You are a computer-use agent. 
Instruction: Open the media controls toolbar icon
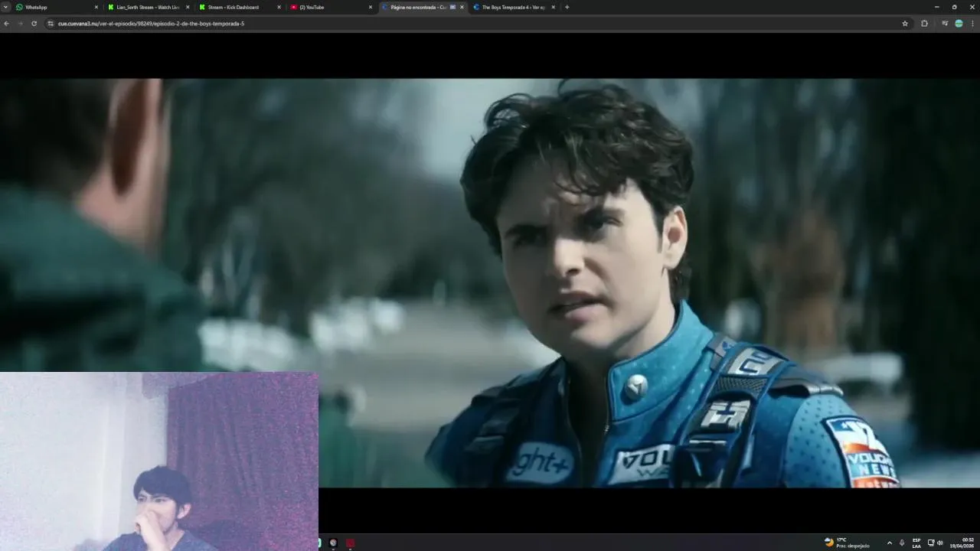[945, 24]
